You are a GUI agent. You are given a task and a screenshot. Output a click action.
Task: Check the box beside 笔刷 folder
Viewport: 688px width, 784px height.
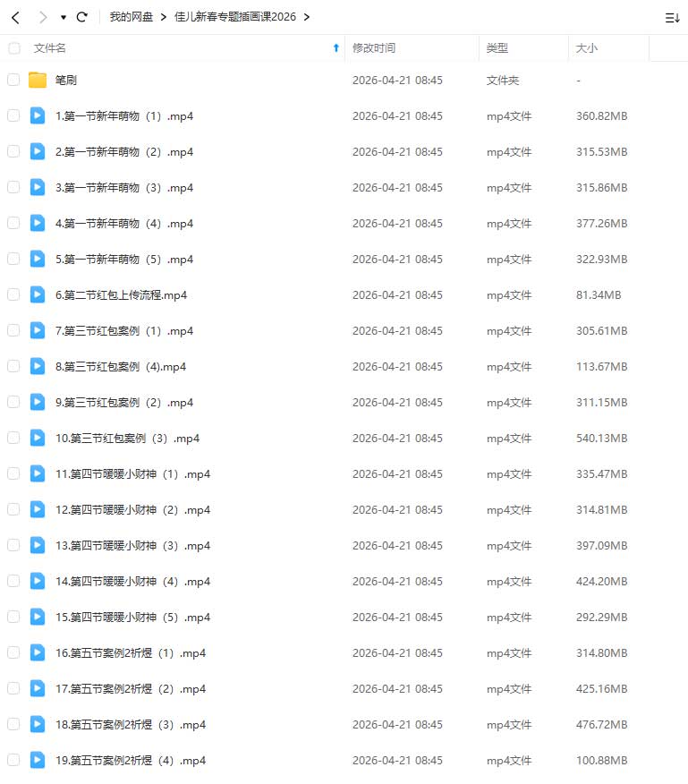13,80
